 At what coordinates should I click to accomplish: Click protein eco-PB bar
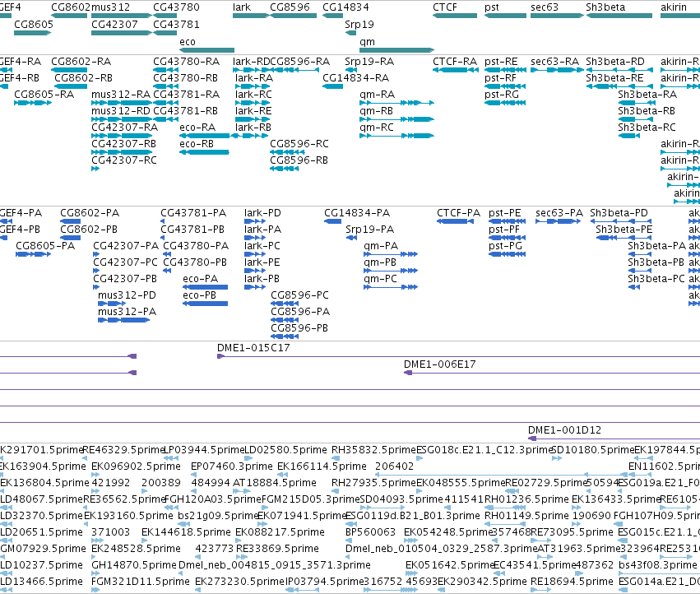[x=206, y=304]
